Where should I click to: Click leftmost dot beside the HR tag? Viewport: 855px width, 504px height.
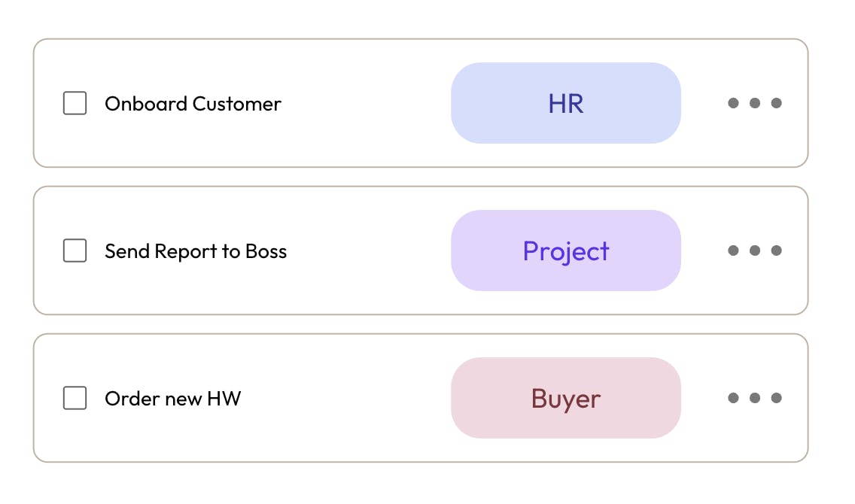point(733,103)
